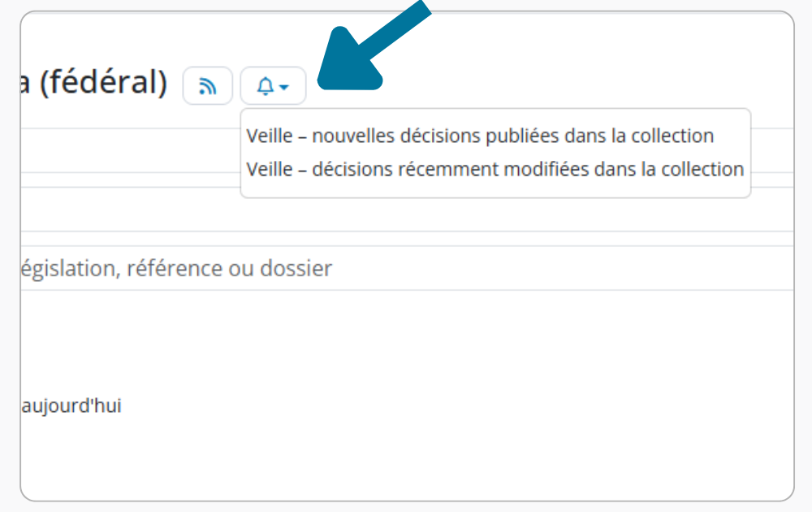Click the blank padding inside the alert dropdown menu
The image size is (812, 512).
(495, 190)
